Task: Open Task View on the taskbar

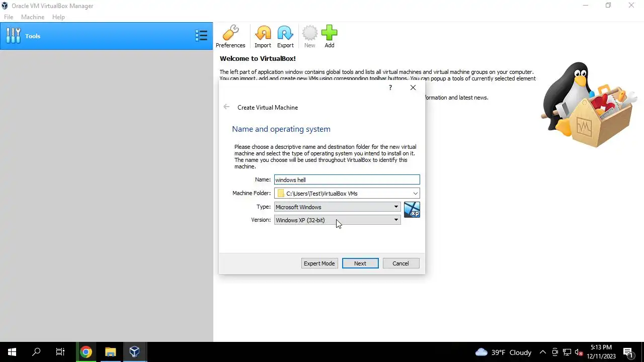Action: (60, 352)
